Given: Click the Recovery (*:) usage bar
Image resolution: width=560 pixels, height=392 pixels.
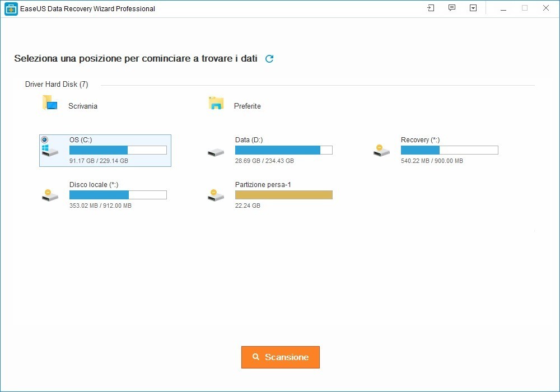Looking at the screenshot, I should (449, 150).
